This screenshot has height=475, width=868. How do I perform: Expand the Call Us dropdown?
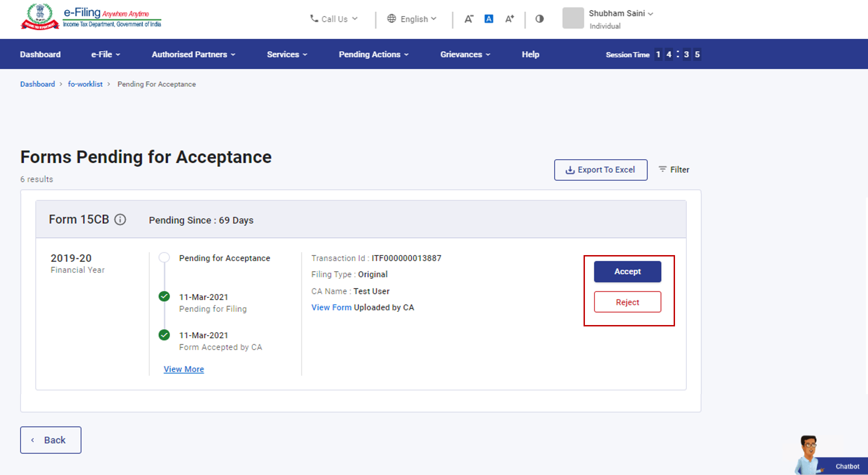coord(334,19)
